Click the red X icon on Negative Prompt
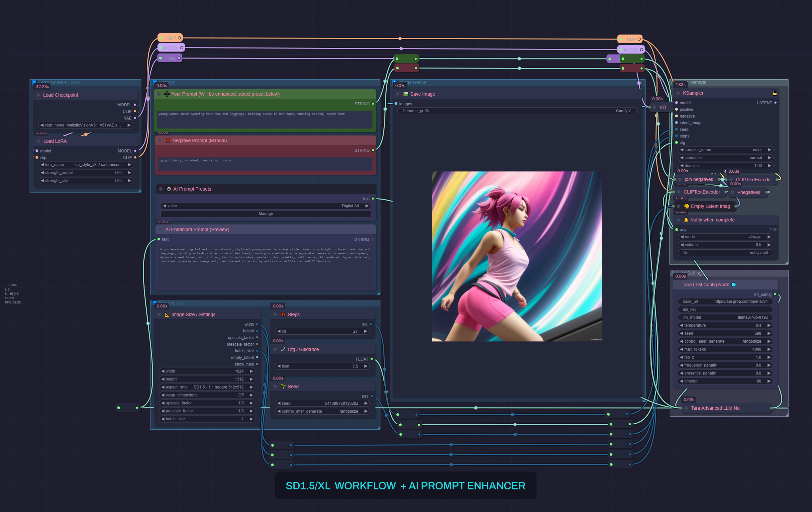812x512 pixels. pos(167,140)
